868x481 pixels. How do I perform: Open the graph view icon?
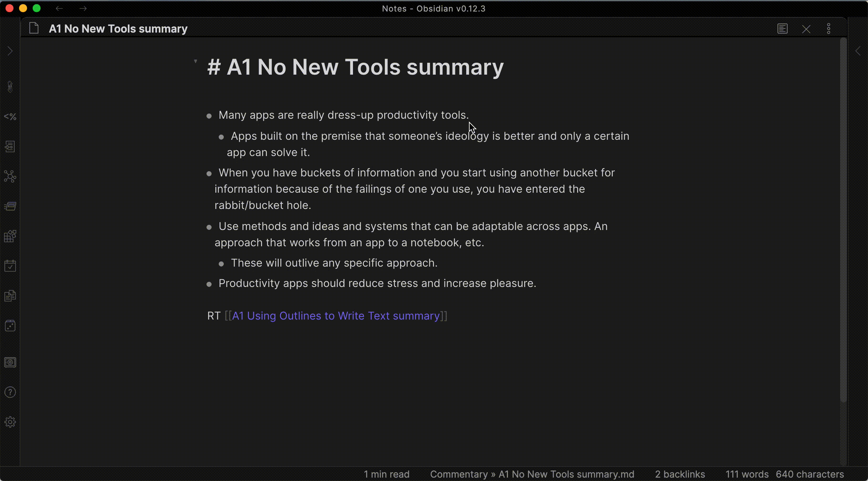pos(10,176)
